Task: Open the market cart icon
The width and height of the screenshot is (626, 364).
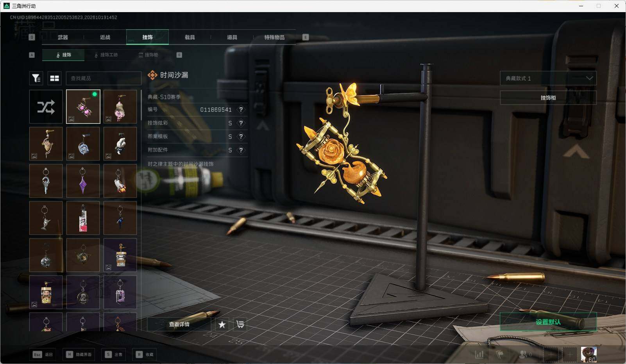Action: 240,324
